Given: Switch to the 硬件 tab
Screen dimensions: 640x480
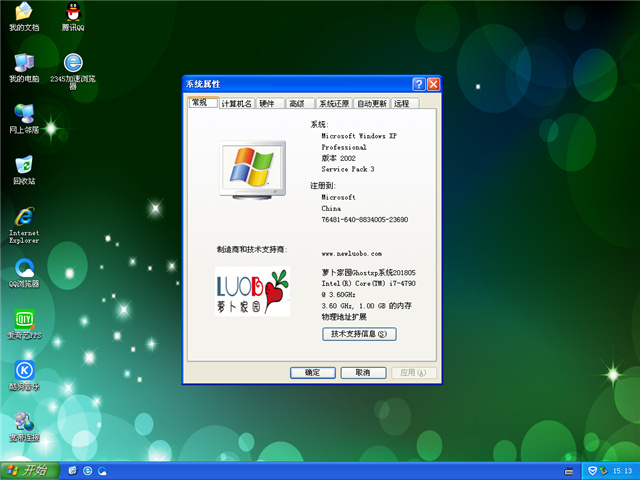Looking at the screenshot, I should (x=270, y=103).
